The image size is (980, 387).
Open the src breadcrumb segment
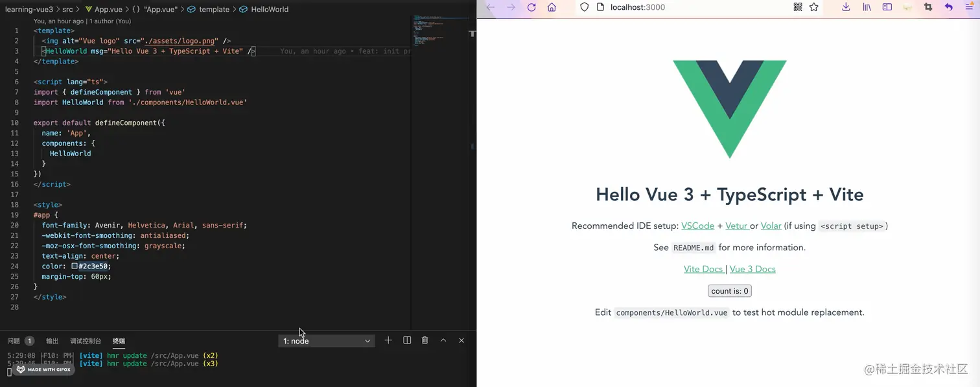pyautogui.click(x=67, y=9)
